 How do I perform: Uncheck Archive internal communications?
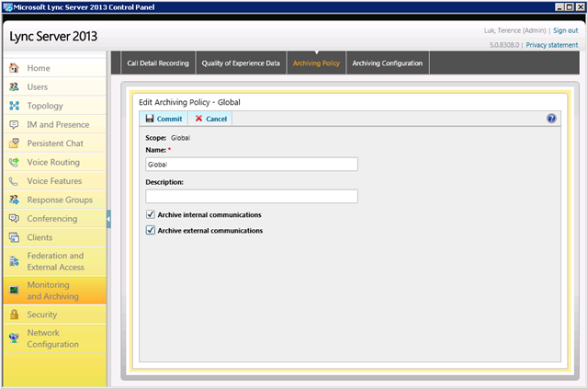tap(151, 214)
